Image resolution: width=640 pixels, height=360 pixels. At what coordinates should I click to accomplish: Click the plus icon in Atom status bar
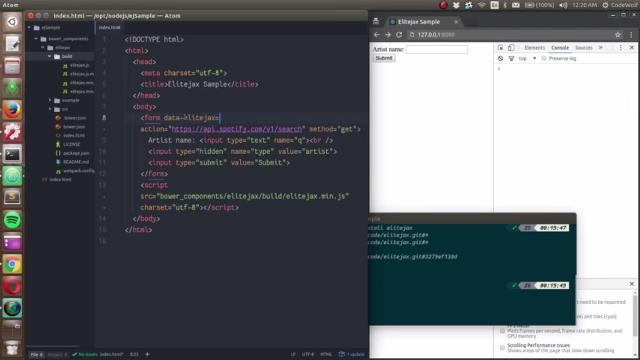click(147, 354)
